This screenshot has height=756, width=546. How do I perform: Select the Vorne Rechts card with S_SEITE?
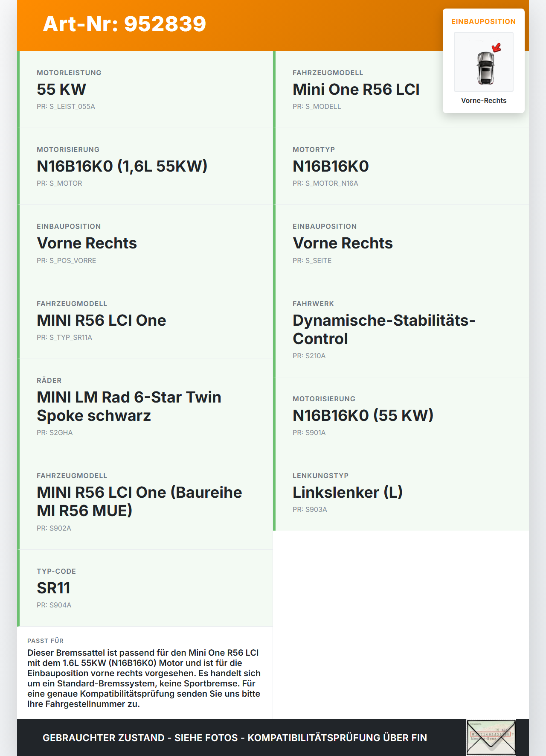click(x=401, y=243)
